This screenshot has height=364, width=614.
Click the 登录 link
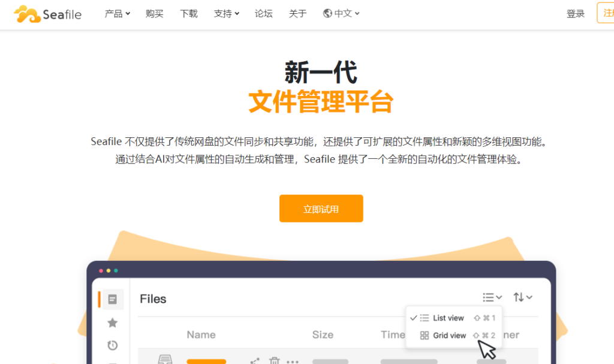point(575,14)
